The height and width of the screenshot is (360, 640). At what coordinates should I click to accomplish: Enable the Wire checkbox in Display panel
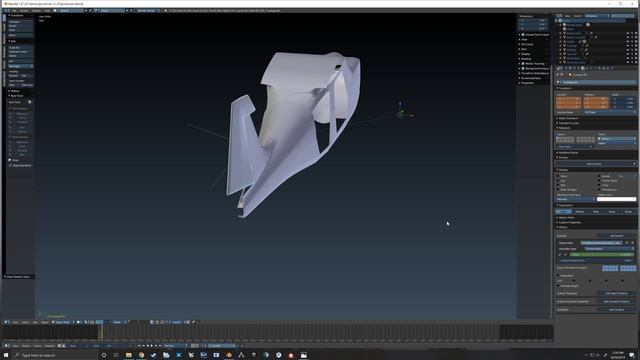558,185
